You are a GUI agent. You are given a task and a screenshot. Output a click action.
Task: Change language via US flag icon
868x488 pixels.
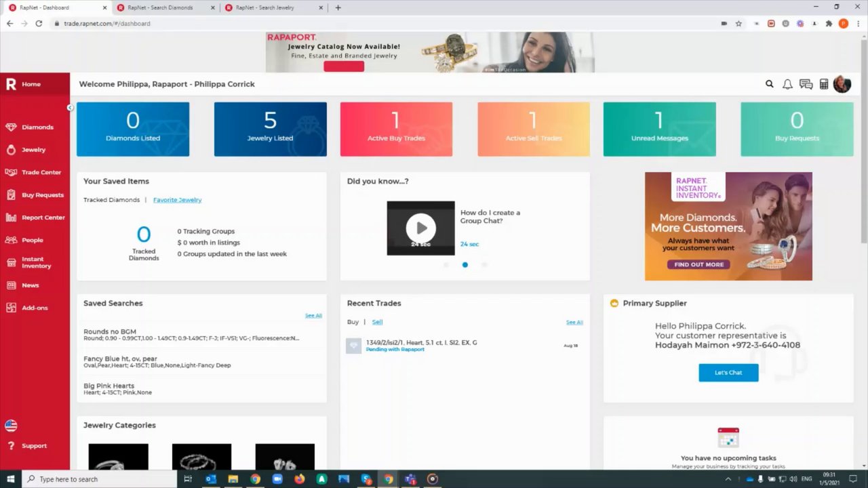pos(11,426)
